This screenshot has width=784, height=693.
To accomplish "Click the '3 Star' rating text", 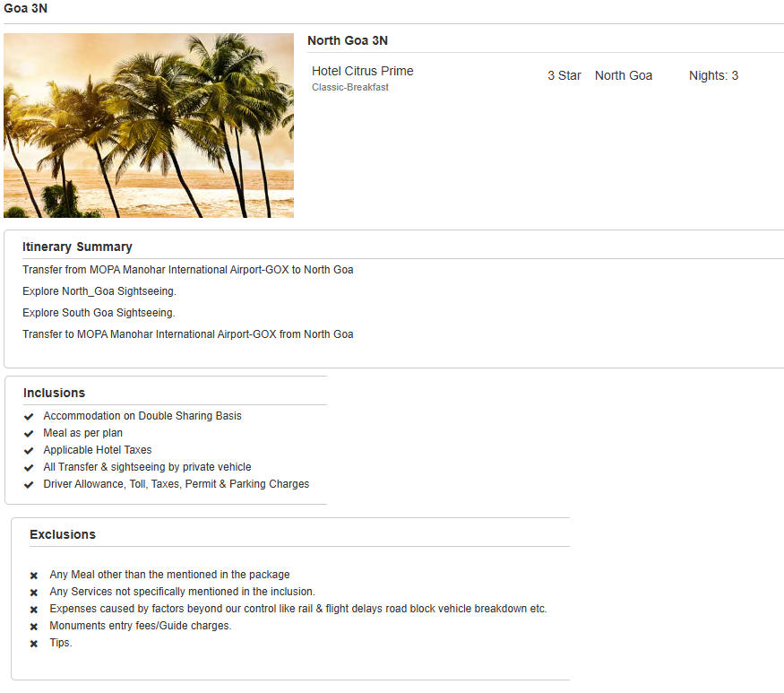I will click(x=564, y=75).
